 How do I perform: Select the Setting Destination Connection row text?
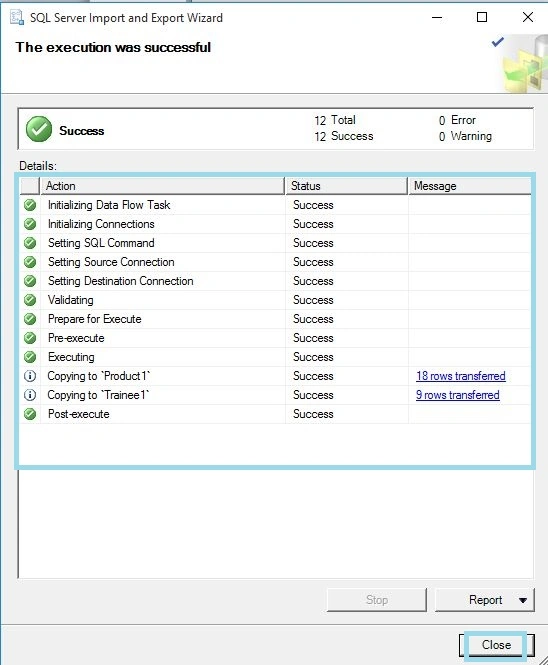coord(120,281)
